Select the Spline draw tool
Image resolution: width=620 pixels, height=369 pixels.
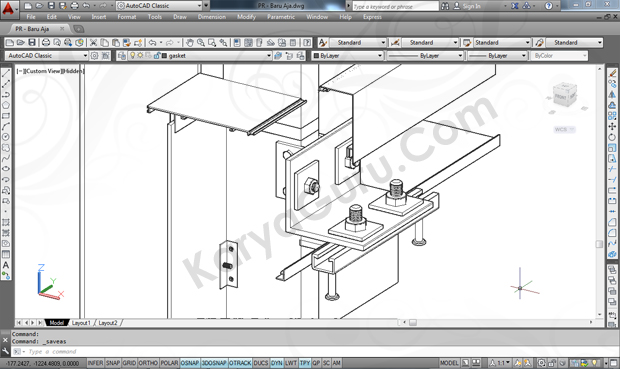pos(6,158)
